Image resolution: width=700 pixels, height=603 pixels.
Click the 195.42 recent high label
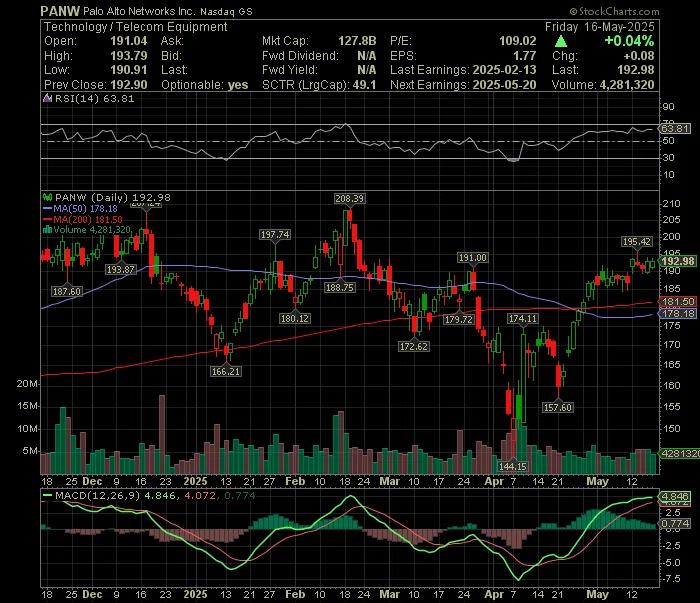[637, 241]
